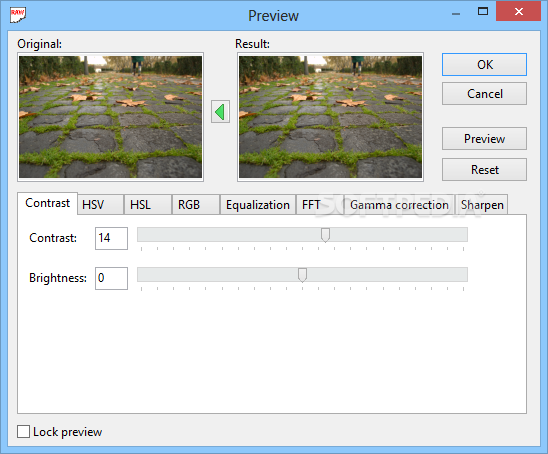Click the Result image thumbnail

(x=330, y=117)
